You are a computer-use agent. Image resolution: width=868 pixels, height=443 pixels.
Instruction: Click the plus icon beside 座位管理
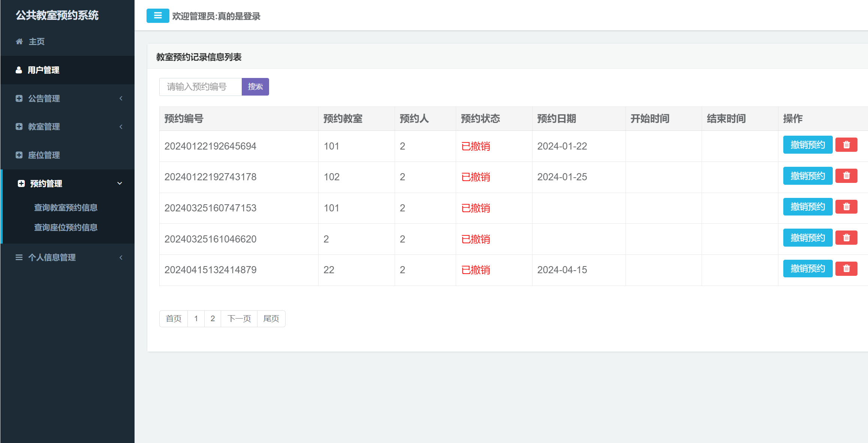point(19,155)
